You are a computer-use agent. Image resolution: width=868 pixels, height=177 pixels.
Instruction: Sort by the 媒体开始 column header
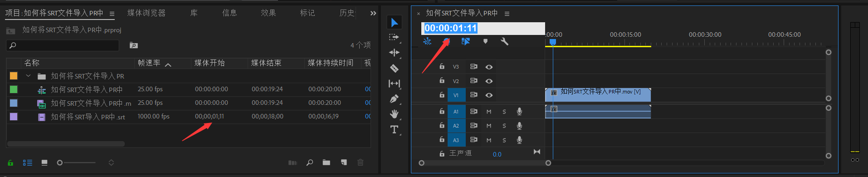[x=210, y=63]
